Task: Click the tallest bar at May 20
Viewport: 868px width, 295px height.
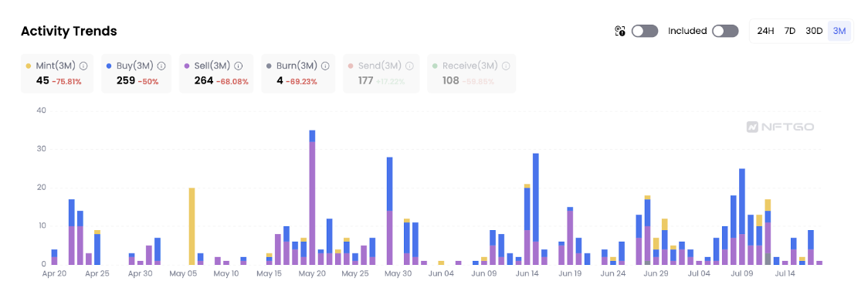Action: [312, 198]
